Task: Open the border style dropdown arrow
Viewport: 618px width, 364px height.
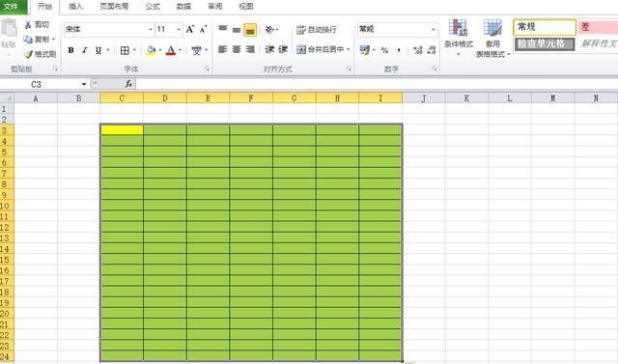Action: [x=134, y=50]
